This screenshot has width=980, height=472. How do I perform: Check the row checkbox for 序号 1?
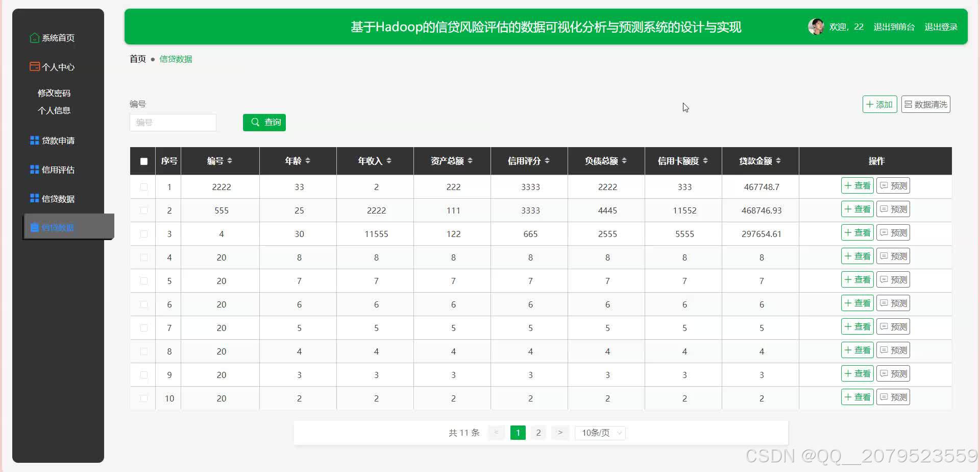coord(143,186)
